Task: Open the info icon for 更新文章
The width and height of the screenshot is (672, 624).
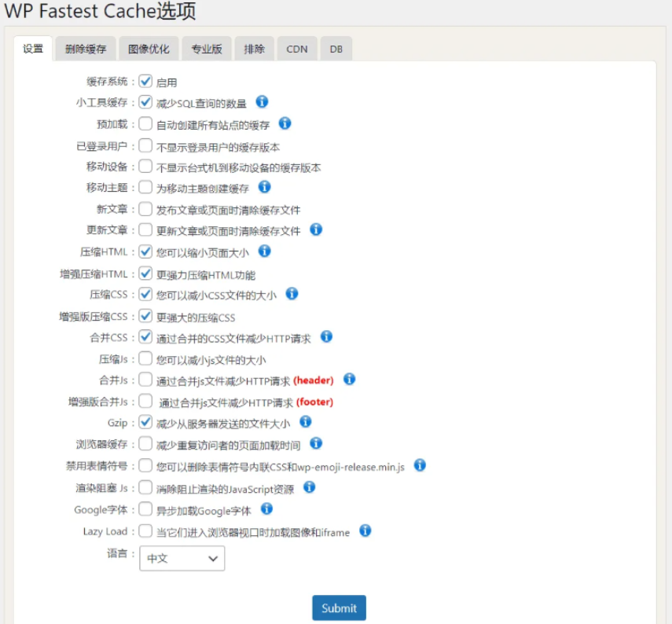Action: click(x=317, y=230)
